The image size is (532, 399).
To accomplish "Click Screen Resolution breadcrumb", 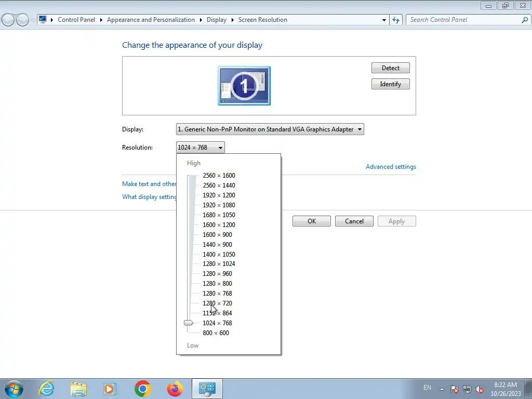I will click(262, 20).
